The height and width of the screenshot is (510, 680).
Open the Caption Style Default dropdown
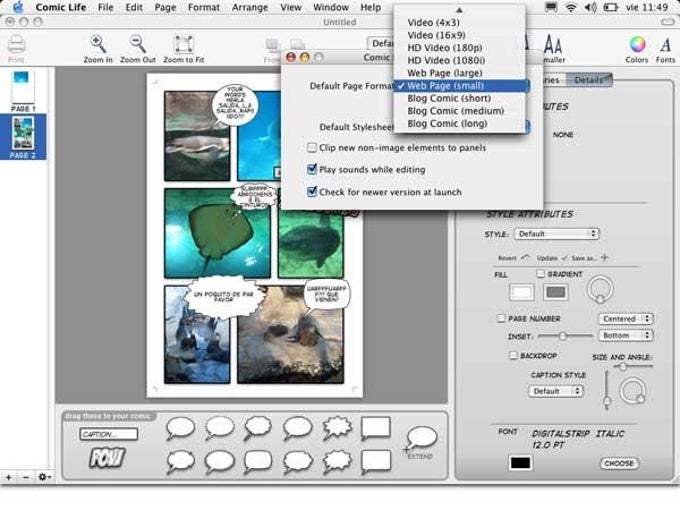556,391
